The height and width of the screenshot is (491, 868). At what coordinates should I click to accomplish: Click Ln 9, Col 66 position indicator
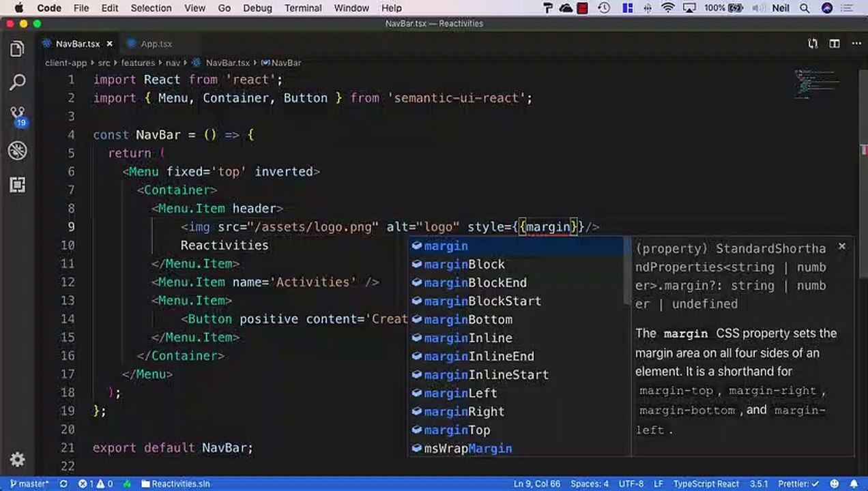(x=537, y=483)
